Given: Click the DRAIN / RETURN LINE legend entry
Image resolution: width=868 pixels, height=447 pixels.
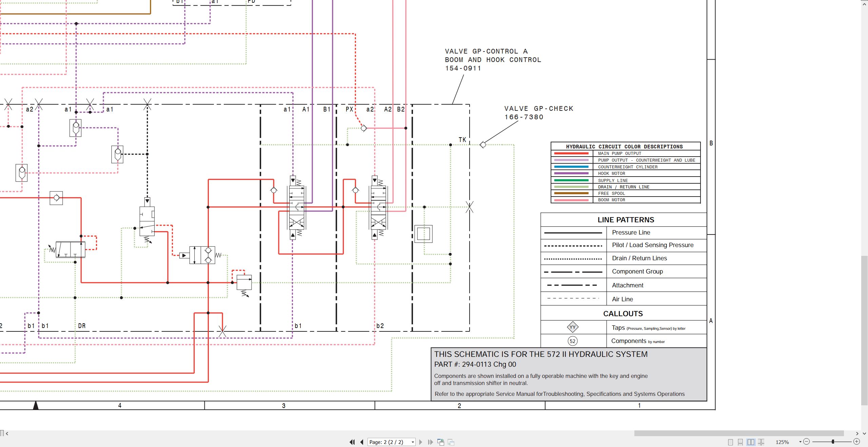Looking at the screenshot, I should 624,187.
